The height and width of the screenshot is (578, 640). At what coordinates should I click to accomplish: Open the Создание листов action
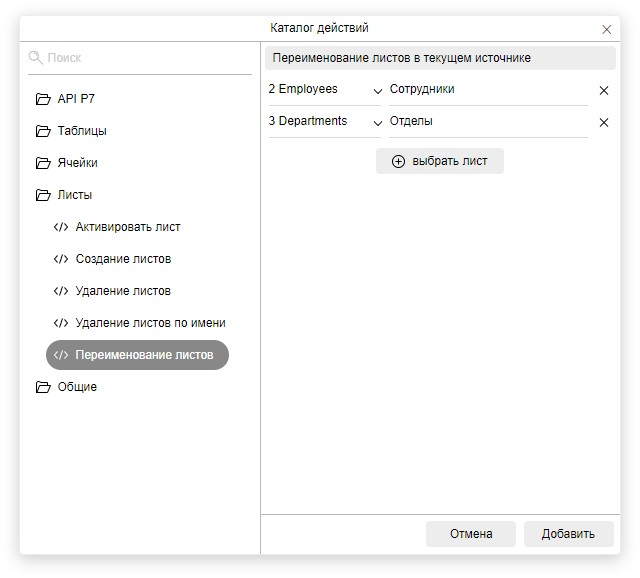click(123, 259)
